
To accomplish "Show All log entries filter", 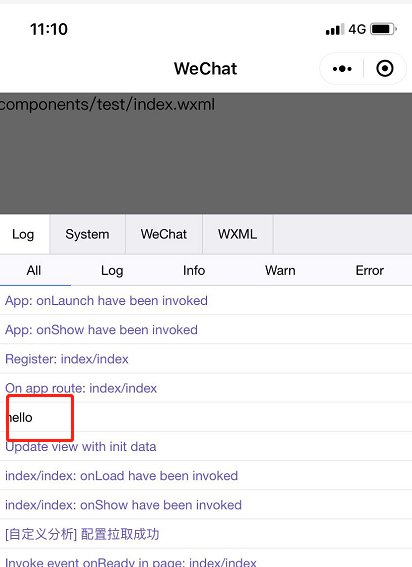I will (34, 270).
